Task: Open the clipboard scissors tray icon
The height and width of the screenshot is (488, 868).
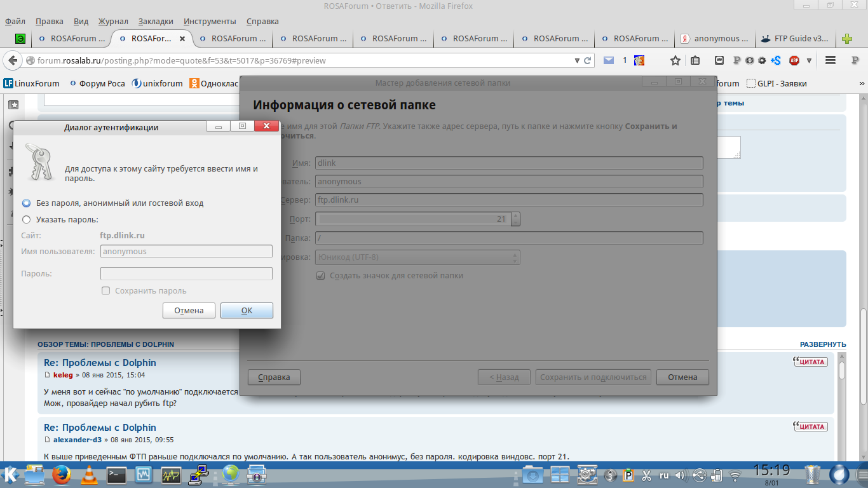Action: (x=646, y=475)
